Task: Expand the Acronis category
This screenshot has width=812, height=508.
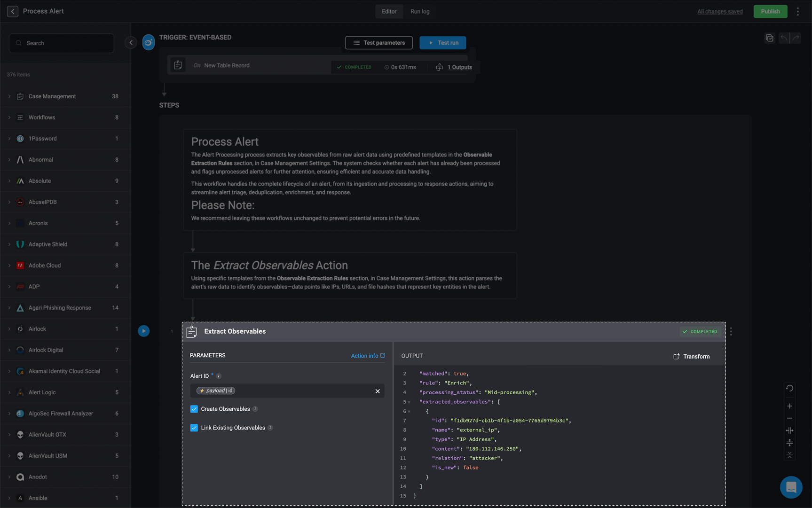Action: pyautogui.click(x=9, y=223)
